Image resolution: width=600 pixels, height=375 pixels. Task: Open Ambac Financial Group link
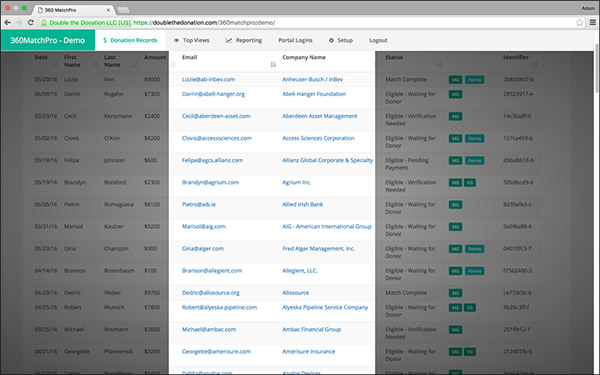tap(311, 329)
